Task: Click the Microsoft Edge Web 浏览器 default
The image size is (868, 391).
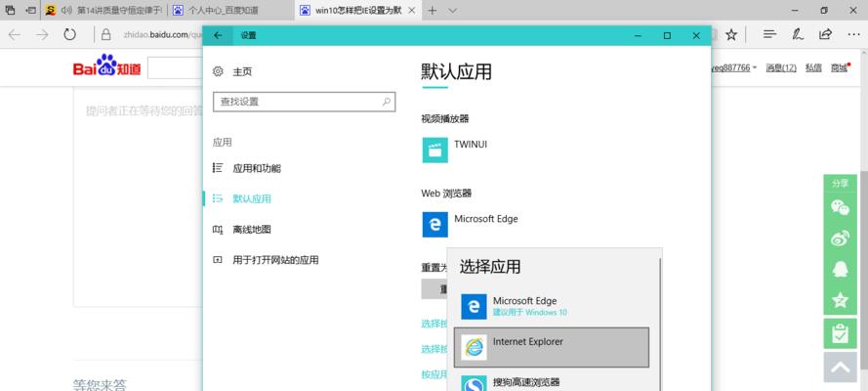Action: click(x=471, y=224)
